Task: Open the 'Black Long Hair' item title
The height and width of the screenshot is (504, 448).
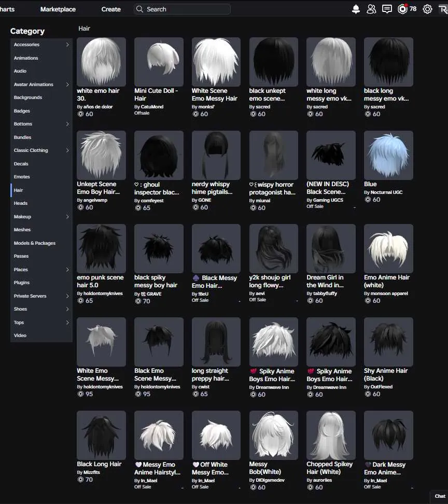Action: [x=99, y=464]
